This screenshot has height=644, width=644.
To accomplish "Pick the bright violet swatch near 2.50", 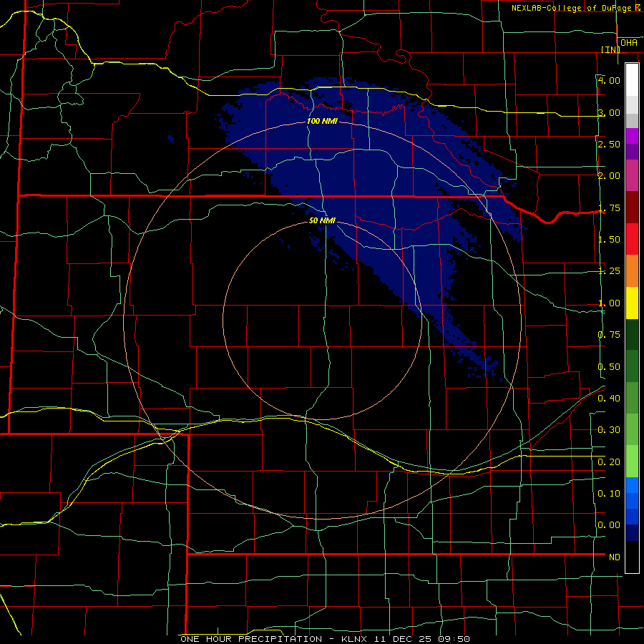I will pos(632,136).
